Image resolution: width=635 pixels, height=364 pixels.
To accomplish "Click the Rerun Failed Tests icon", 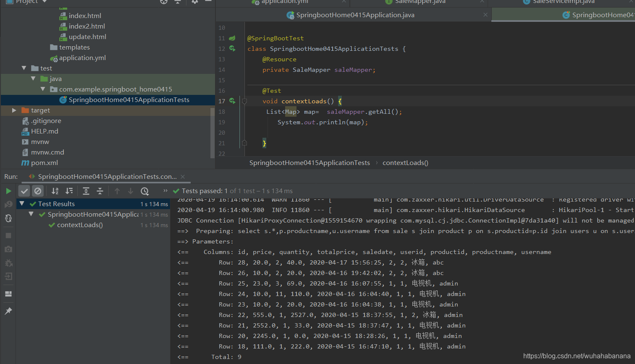I will [8, 204].
